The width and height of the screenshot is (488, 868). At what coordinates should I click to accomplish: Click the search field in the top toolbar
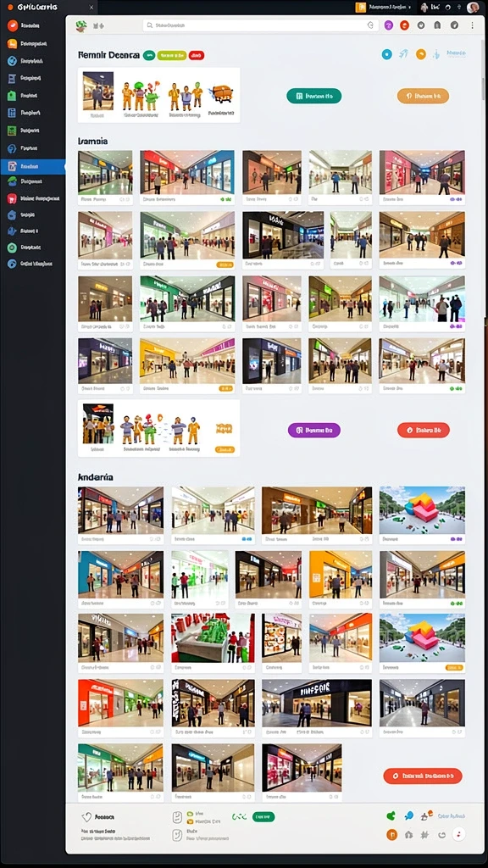pos(261,25)
